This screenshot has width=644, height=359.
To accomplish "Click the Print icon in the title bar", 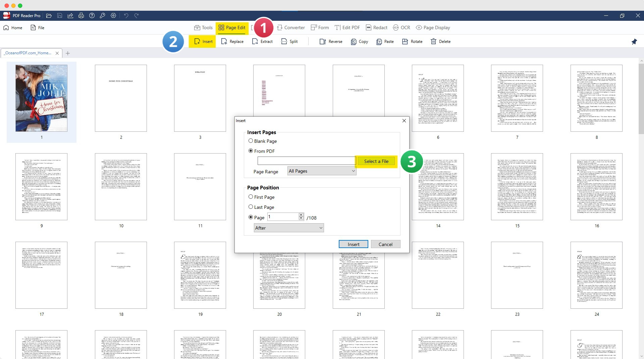I will pyautogui.click(x=81, y=16).
